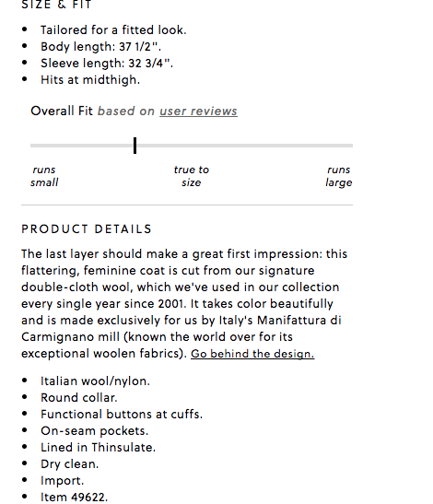This screenshot has height=504, width=433.
Task: Click the 'true to size' fit label
Action: point(192,176)
